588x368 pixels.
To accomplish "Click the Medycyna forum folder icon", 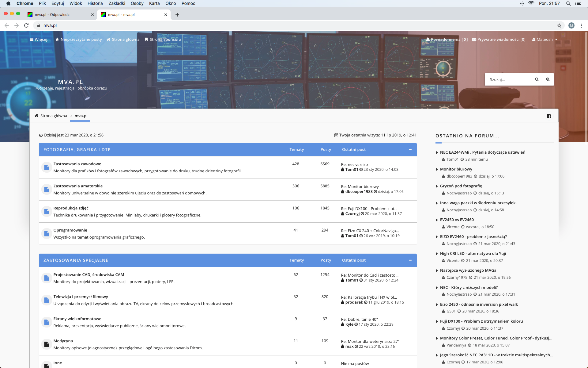I will pos(47,344).
